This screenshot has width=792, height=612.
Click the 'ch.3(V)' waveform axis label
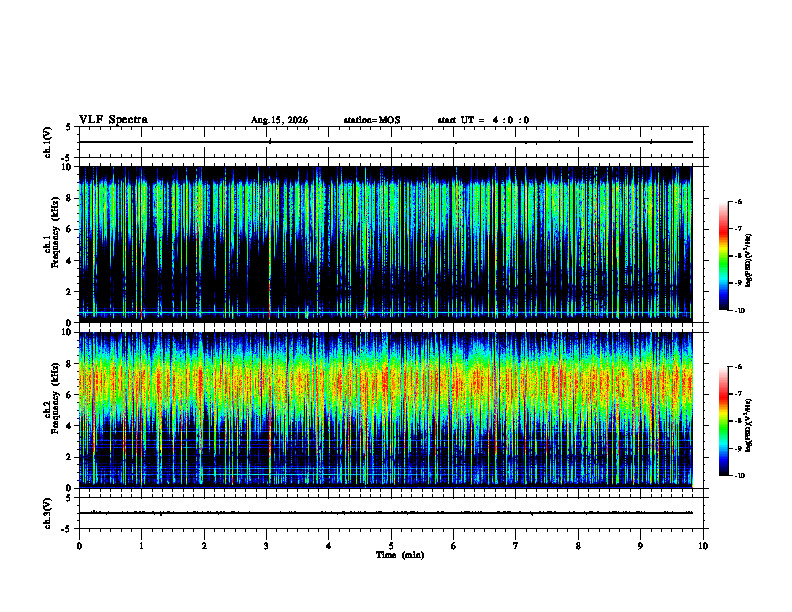(47, 514)
